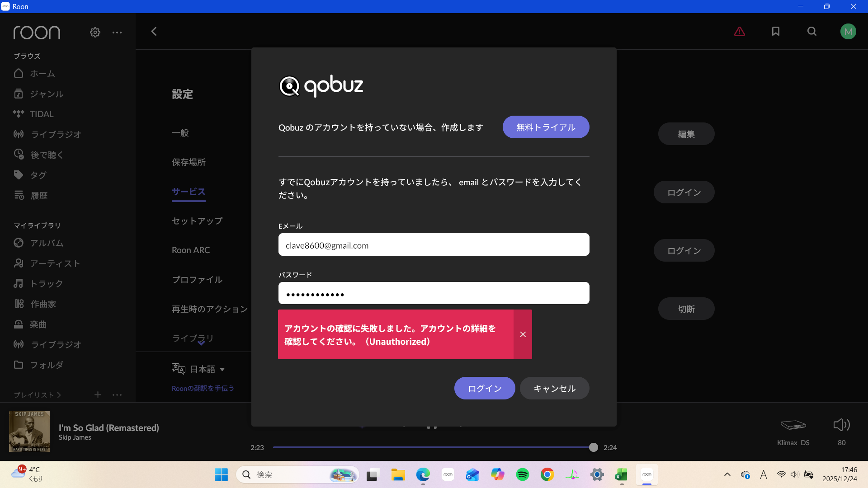Dismiss the red Unauthorized error message
Screen dimensions: 868x488
[x=523, y=334]
